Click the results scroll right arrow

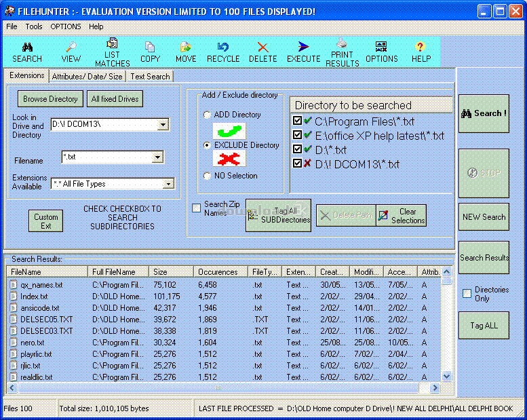(435, 388)
